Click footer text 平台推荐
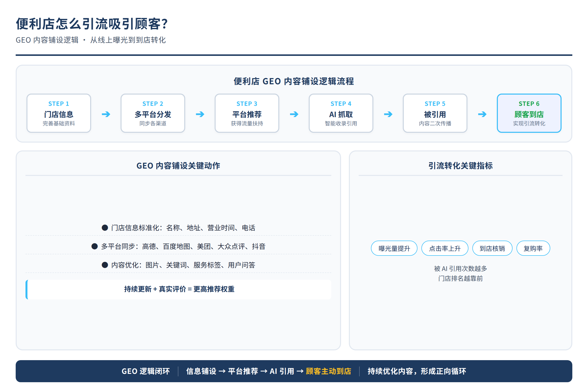588x392 pixels. tap(243, 371)
